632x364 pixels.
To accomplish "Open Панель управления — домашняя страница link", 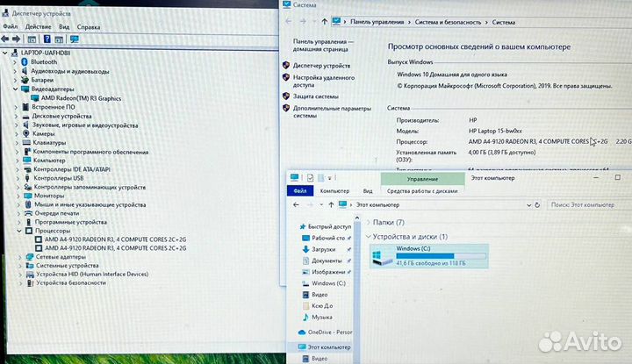I will pyautogui.click(x=323, y=45).
